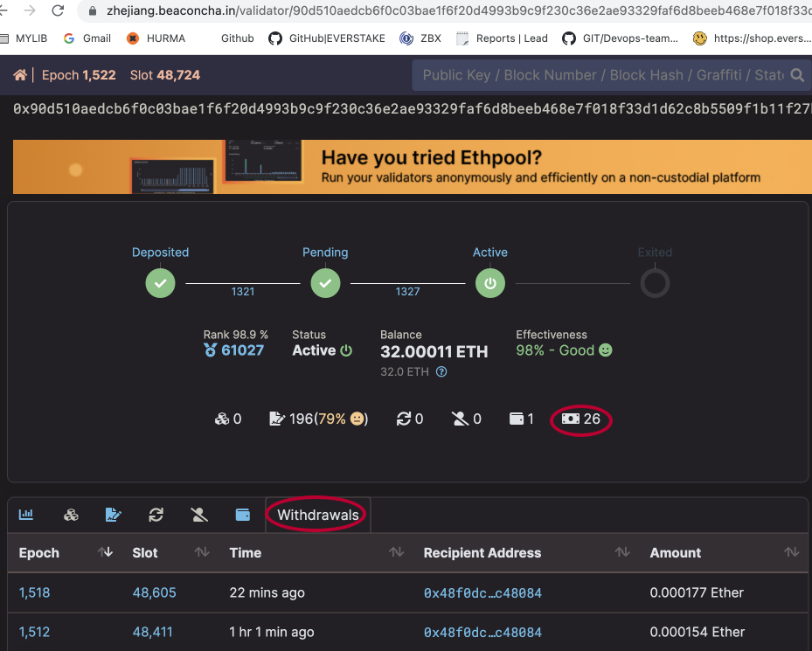Click the search magnifier icon
The height and width of the screenshot is (651, 812).
[797, 76]
